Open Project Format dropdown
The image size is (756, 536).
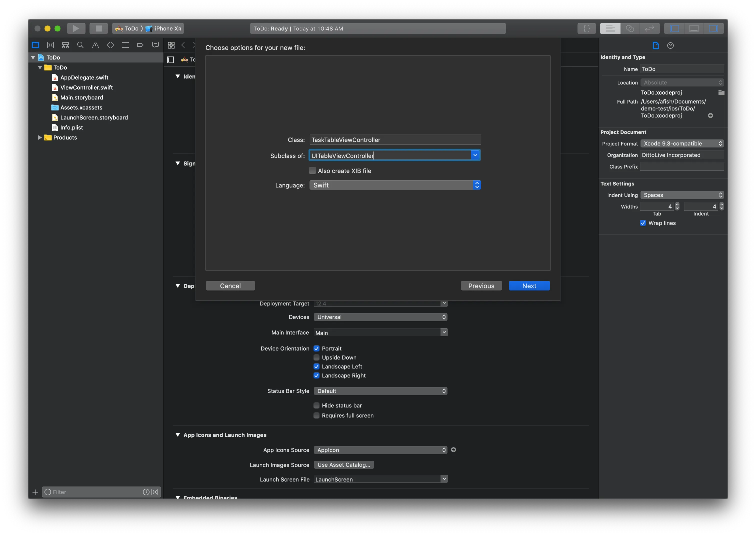coord(682,143)
